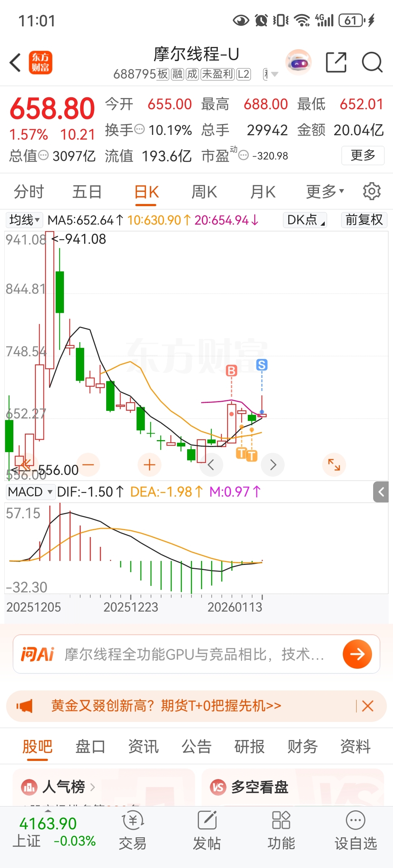Open 发帖 post icon

[207, 830]
